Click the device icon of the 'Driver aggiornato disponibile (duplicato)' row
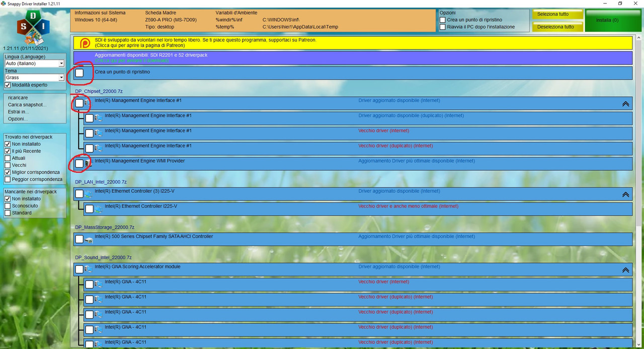This screenshot has width=644, height=349. point(98,118)
